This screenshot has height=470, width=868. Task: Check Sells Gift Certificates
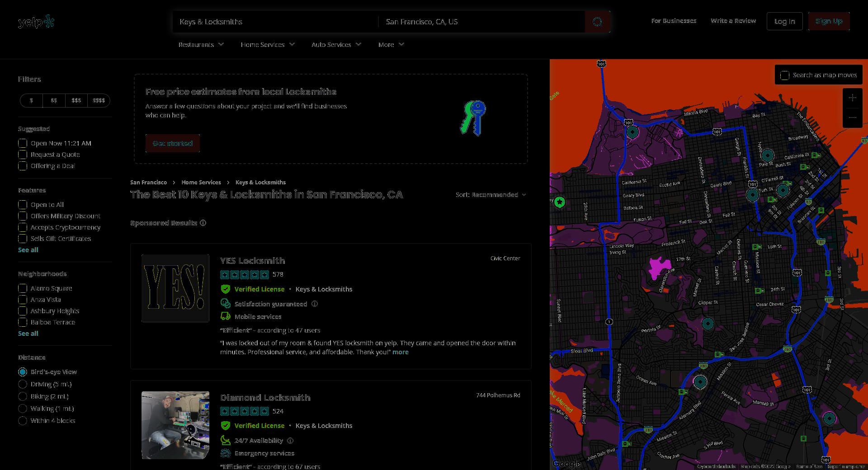23,239
